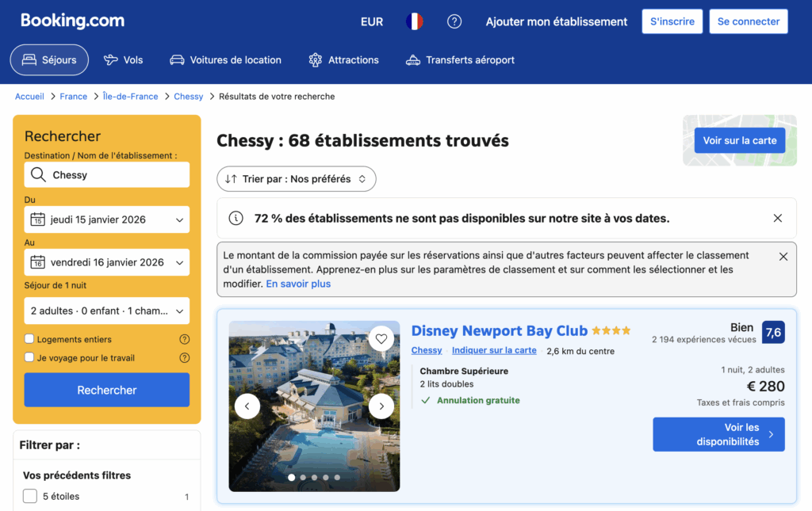Click the info icon in availability notice
This screenshot has height=511, width=812.
coord(236,218)
